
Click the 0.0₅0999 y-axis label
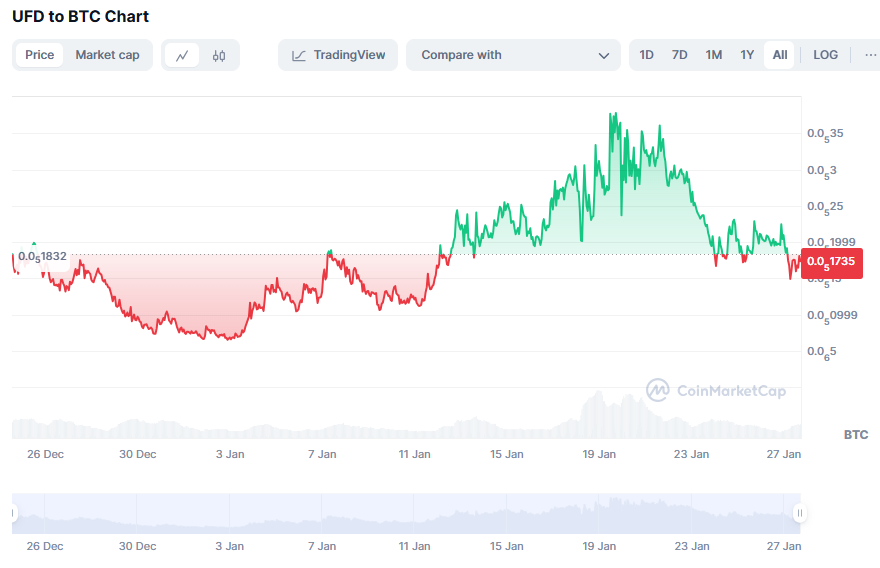click(x=832, y=316)
